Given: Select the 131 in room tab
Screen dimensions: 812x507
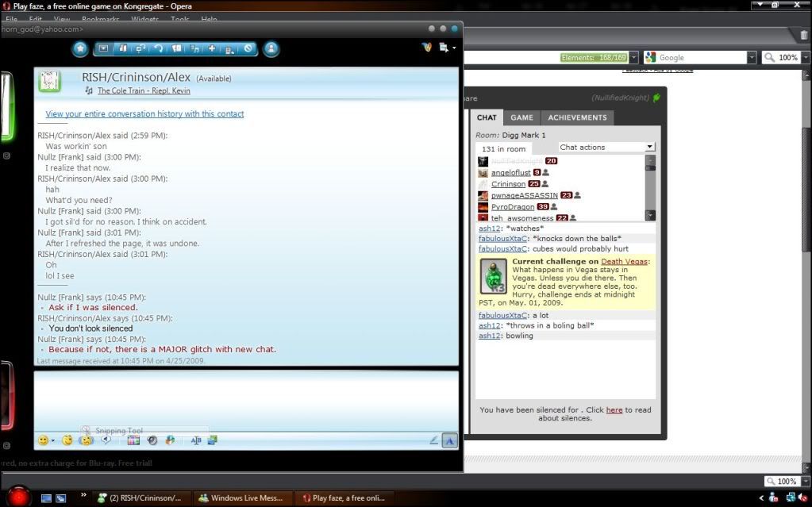Looking at the screenshot, I should [503, 148].
